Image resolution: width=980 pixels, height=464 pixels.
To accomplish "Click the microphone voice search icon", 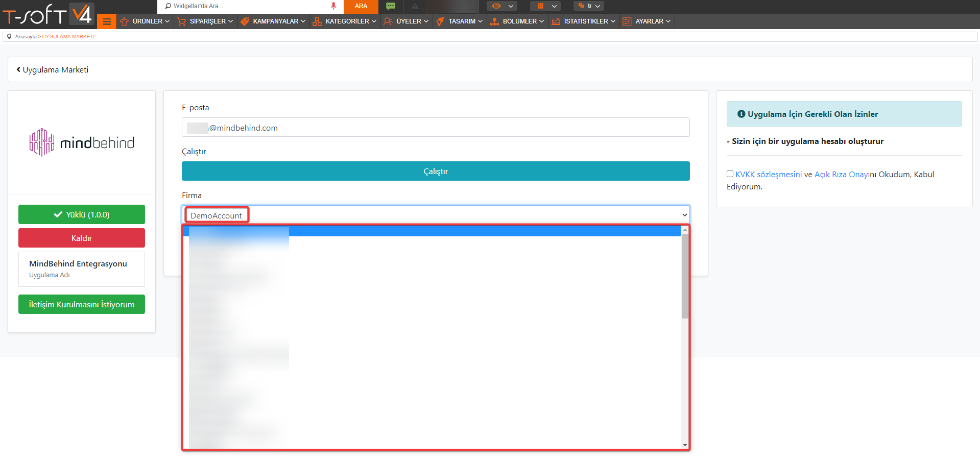I will [x=333, y=6].
